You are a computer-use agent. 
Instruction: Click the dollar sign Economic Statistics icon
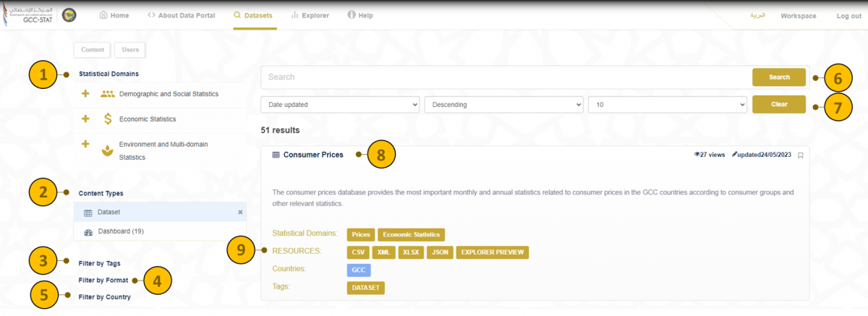[x=108, y=119]
